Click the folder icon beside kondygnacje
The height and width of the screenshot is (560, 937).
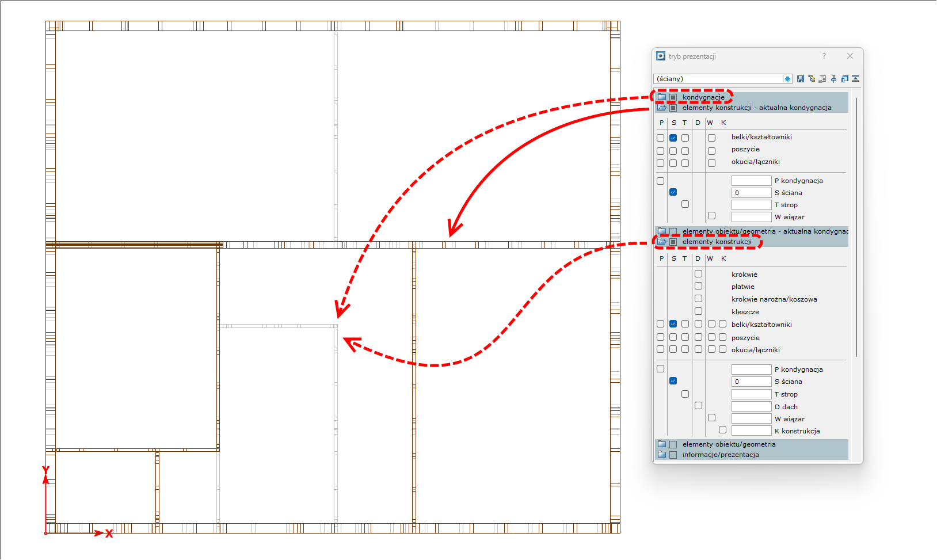[x=662, y=97]
